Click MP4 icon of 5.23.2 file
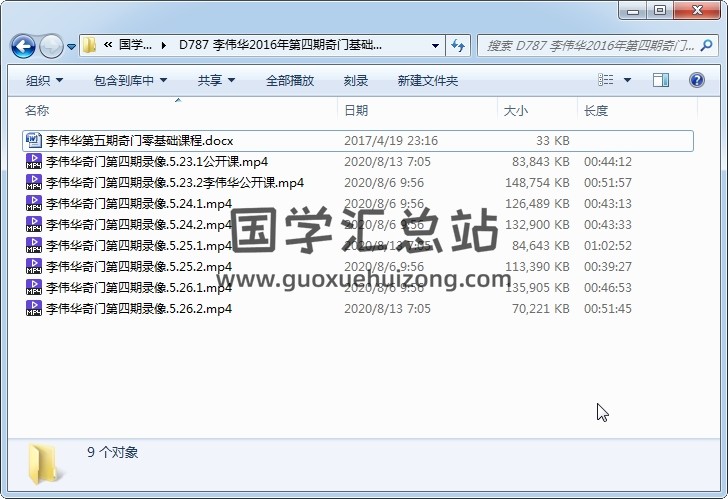Image resolution: width=728 pixels, height=499 pixels. coord(33,182)
